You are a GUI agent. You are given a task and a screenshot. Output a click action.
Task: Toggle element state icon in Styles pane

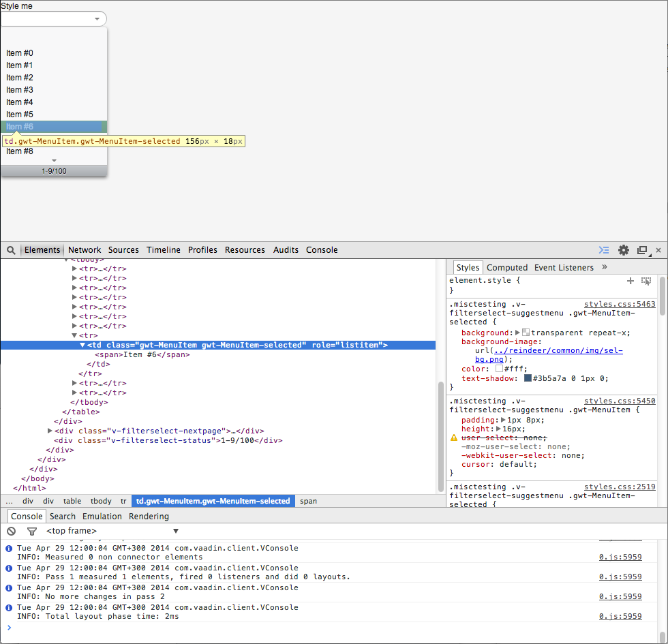(x=646, y=281)
